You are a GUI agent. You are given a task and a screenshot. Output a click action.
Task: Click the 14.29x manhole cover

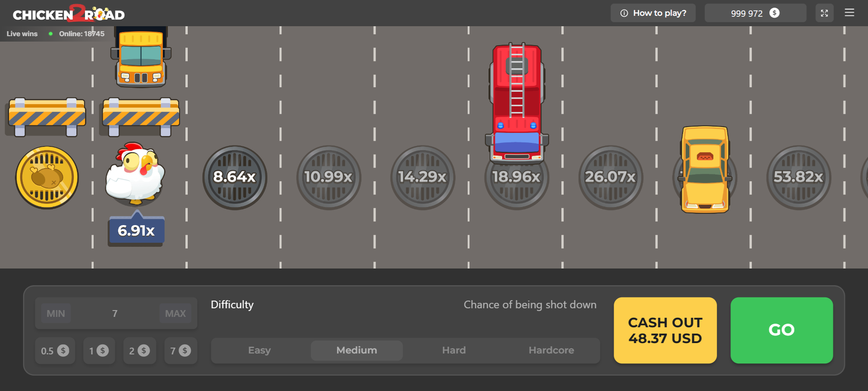coord(423,178)
